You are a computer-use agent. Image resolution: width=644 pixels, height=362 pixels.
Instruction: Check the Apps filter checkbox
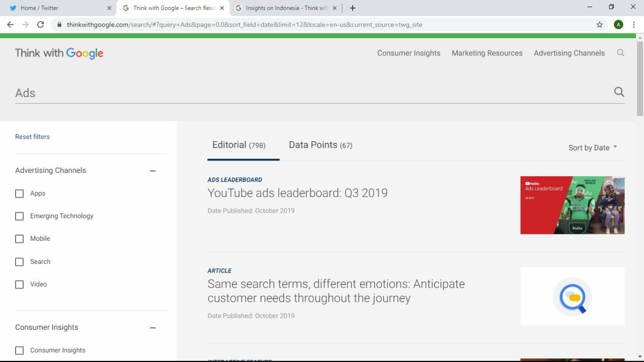tap(19, 194)
